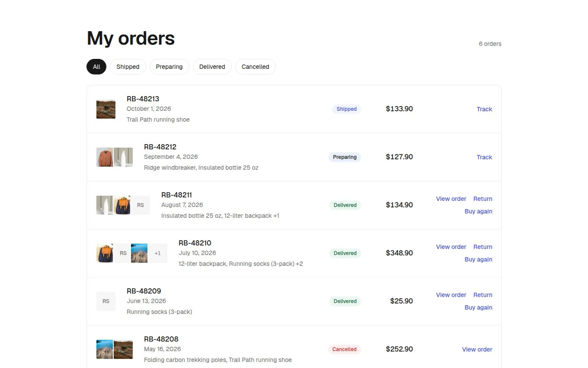Viewport: 588px width, 368px height.
Task: Select the All filter tab
Action: coord(96,67)
